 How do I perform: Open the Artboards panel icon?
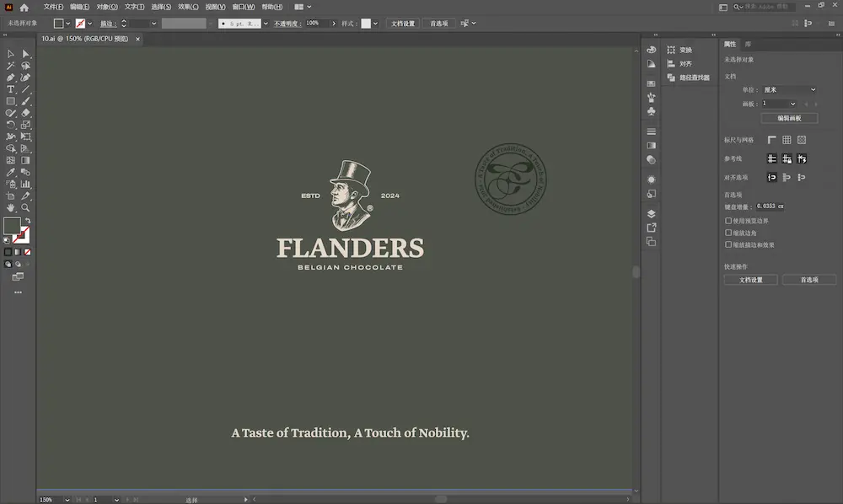[x=651, y=241]
